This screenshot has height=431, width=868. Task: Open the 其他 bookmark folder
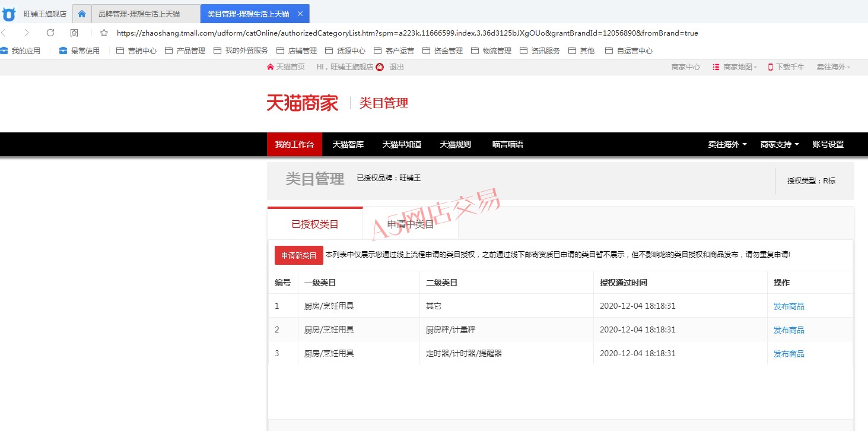click(x=581, y=51)
